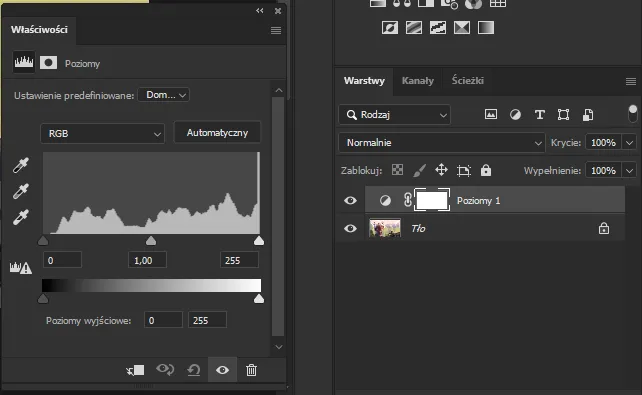Toggle lock all padlock
This screenshot has width=642, height=395.
click(486, 170)
